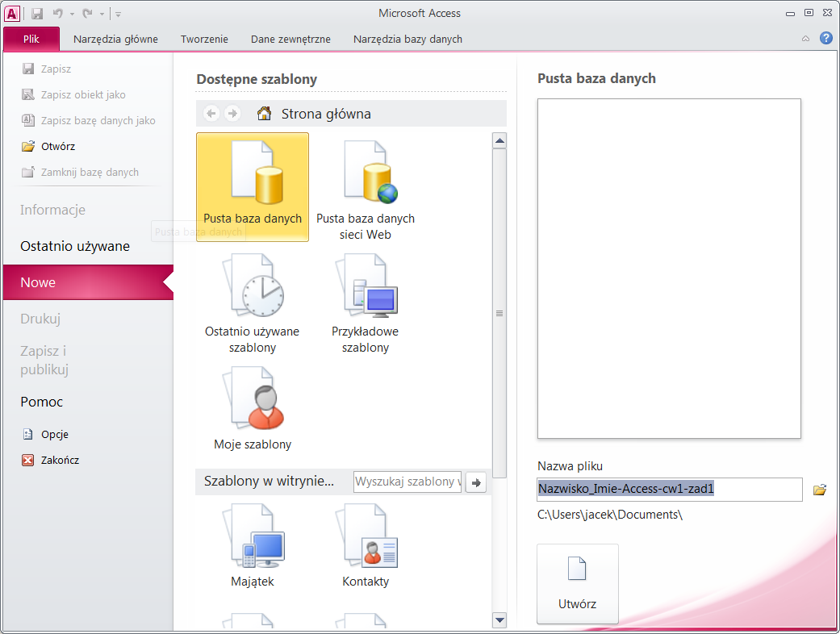The height and width of the screenshot is (634, 840).
Task: Click the Dostępne szablony heading
Action: [257, 79]
